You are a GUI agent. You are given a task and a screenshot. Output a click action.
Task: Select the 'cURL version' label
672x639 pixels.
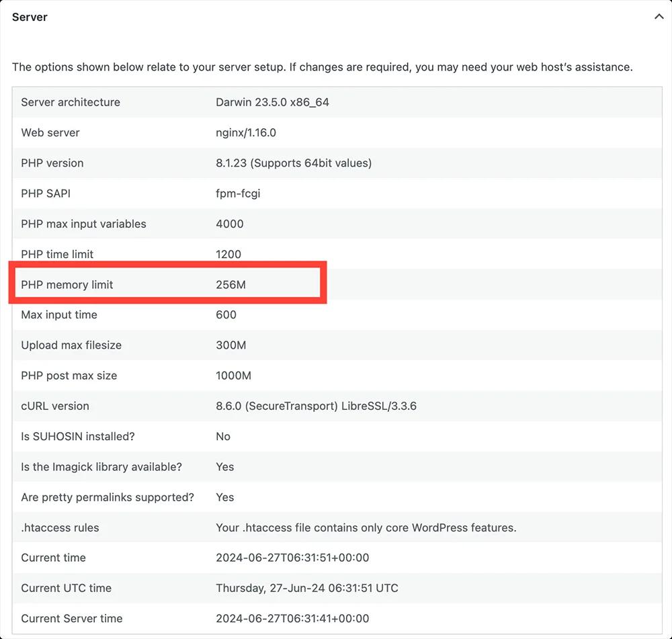point(55,407)
